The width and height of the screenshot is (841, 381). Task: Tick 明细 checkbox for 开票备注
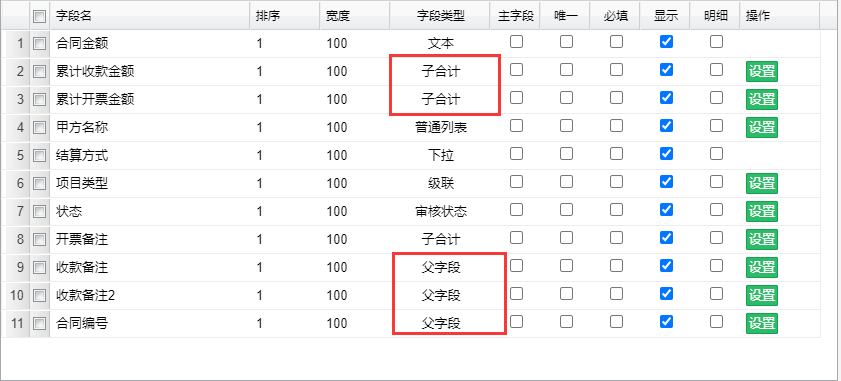point(716,237)
